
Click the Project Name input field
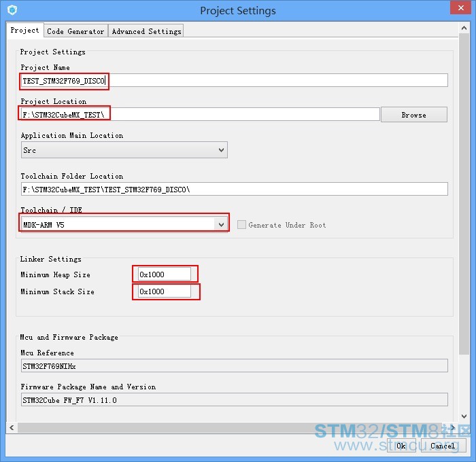click(x=235, y=81)
